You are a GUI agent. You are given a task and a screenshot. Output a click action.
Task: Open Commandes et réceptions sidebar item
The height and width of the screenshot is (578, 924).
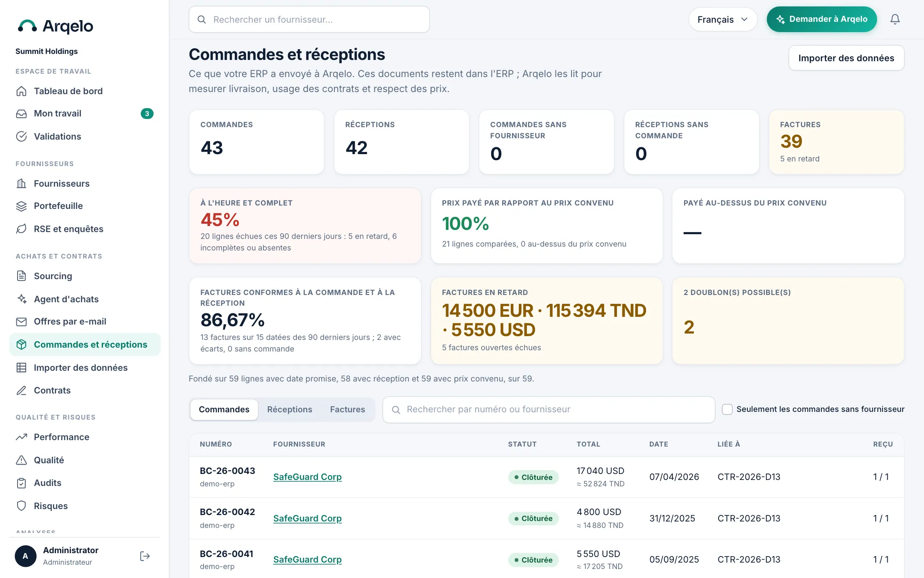(x=85, y=345)
